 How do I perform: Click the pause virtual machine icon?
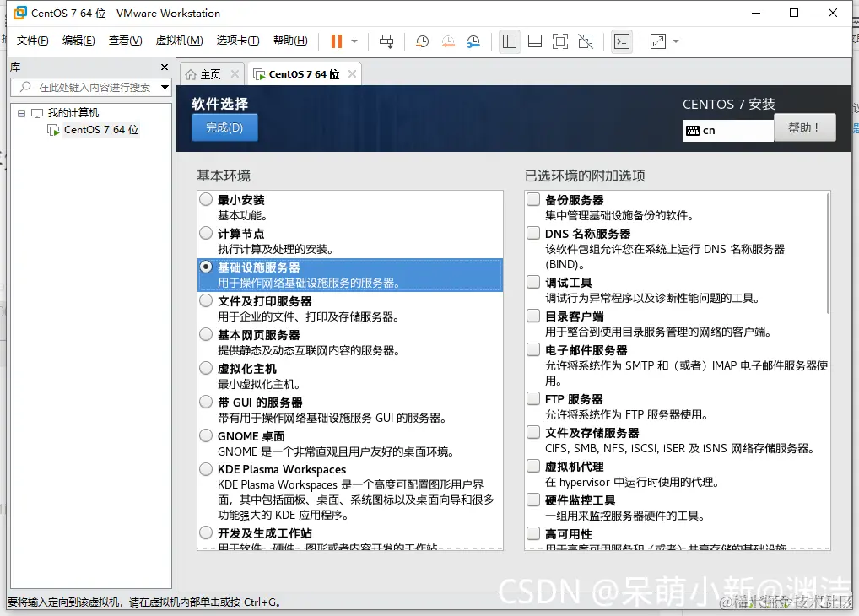(x=337, y=41)
